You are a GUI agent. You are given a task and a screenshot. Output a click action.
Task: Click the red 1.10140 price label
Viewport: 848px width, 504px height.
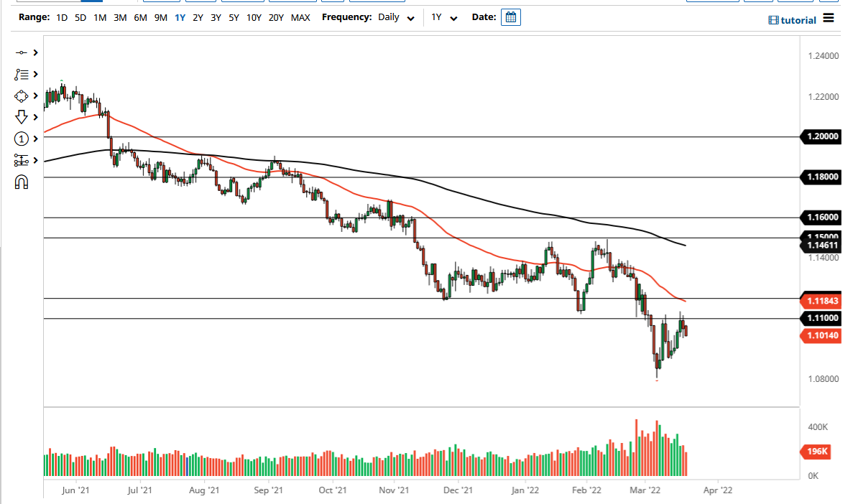click(x=820, y=335)
